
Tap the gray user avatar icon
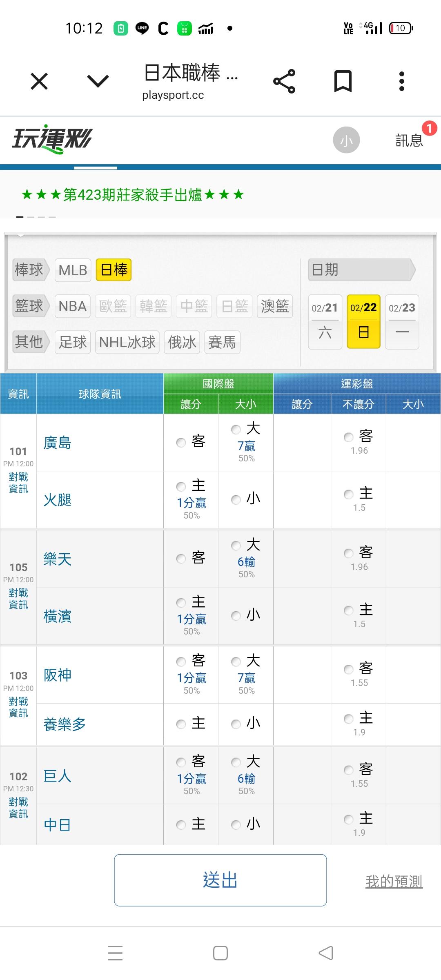[x=346, y=140]
